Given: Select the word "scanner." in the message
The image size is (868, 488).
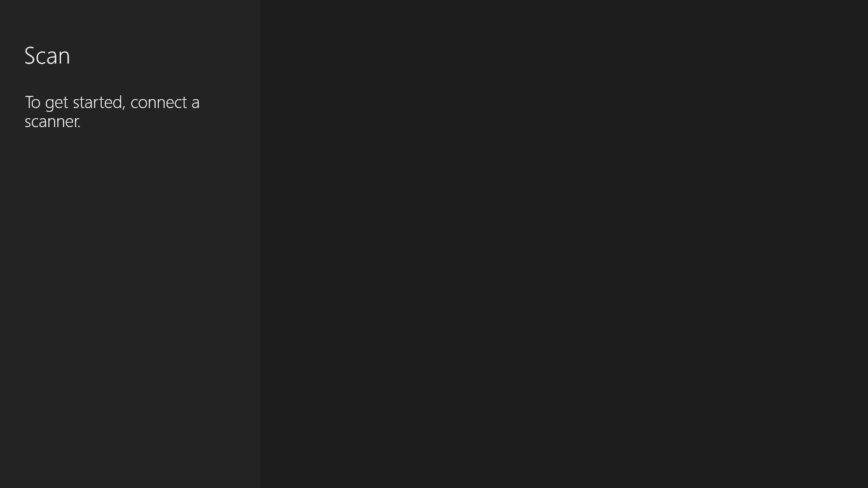Looking at the screenshot, I should tap(53, 121).
